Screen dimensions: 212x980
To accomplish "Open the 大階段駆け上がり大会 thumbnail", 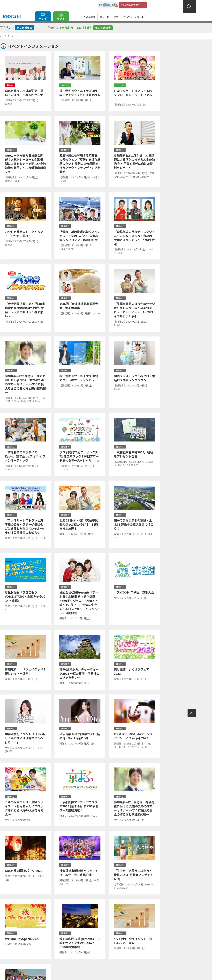I will (25, 281).
